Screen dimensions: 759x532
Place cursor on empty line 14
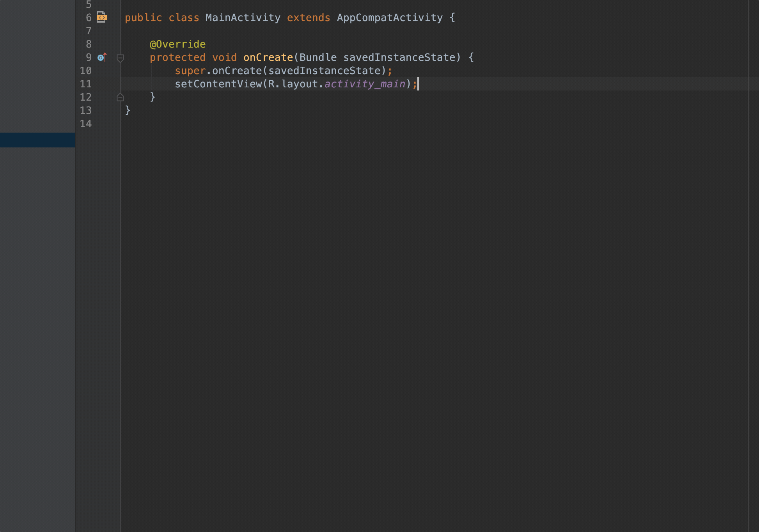tap(273, 124)
